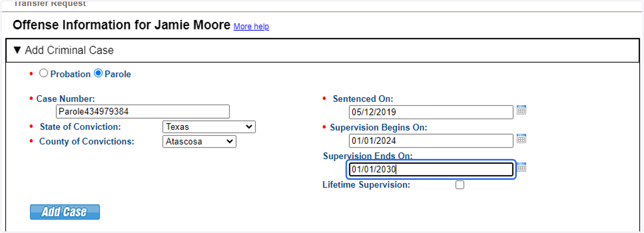Open calendar picker for Supervision Begins On
This screenshot has width=644, height=233.
[521, 139]
